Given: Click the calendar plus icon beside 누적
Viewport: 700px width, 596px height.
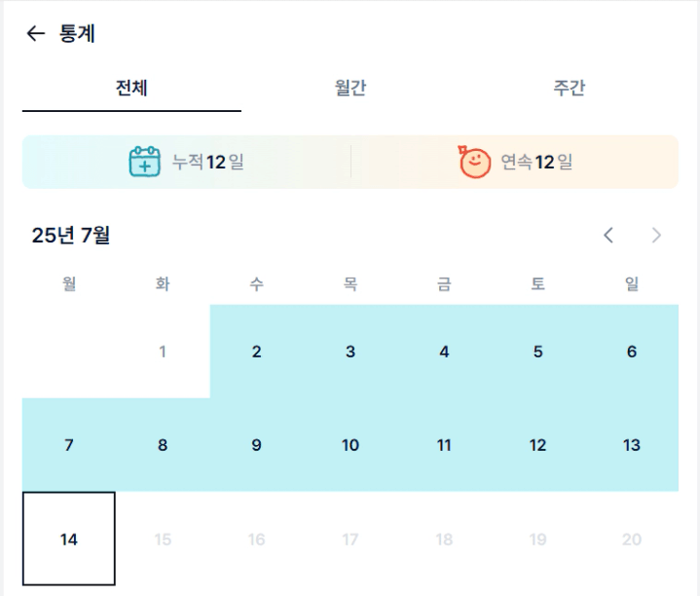Looking at the screenshot, I should (x=145, y=162).
